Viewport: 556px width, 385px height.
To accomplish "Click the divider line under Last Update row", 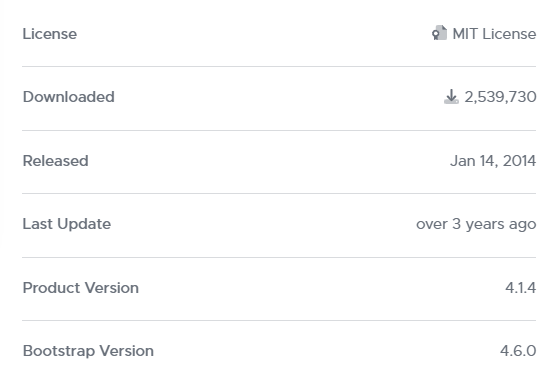I will (279, 257).
